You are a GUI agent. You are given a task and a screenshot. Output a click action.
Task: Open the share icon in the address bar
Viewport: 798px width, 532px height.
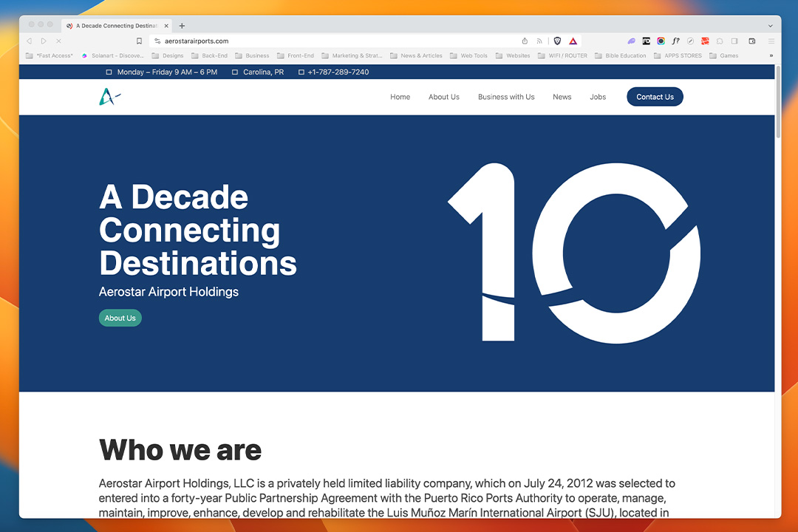[x=525, y=41]
